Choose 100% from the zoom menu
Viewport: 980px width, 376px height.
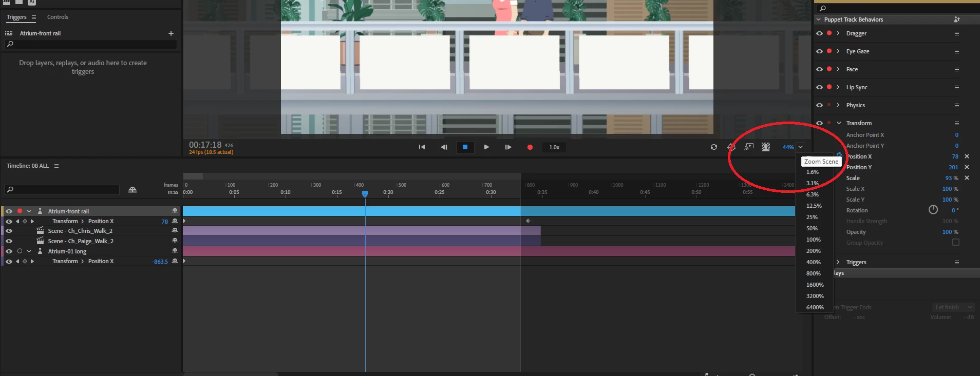coord(814,240)
